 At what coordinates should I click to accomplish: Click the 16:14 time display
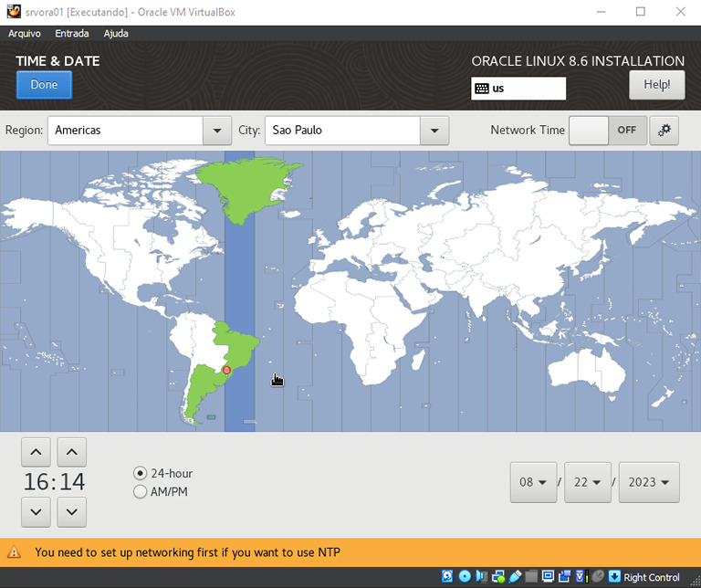[x=54, y=482]
